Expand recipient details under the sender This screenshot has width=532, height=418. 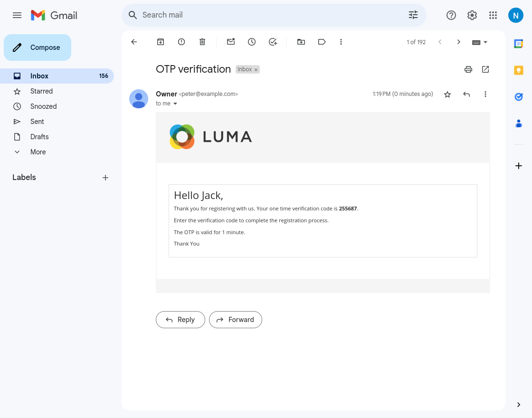(x=175, y=104)
